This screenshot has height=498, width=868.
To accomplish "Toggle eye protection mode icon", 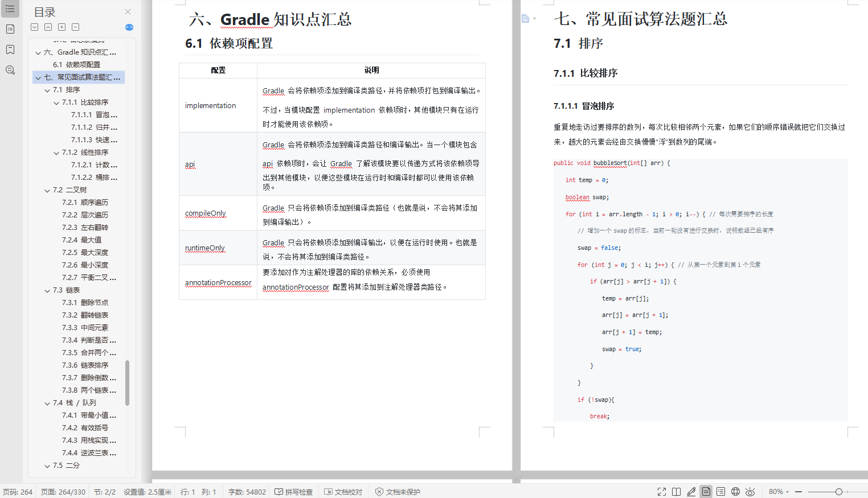I will [750, 492].
